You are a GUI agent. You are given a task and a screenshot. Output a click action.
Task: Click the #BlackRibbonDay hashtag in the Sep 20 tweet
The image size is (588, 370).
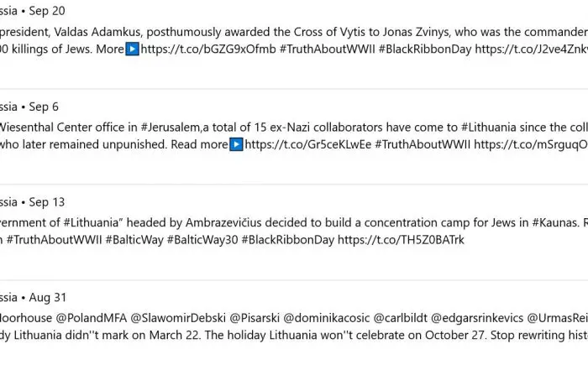point(424,49)
